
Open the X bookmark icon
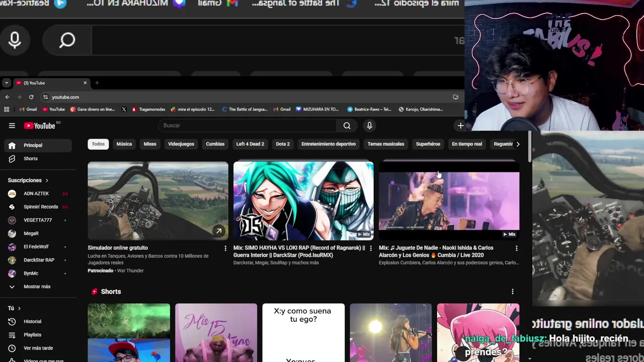[x=124, y=109]
